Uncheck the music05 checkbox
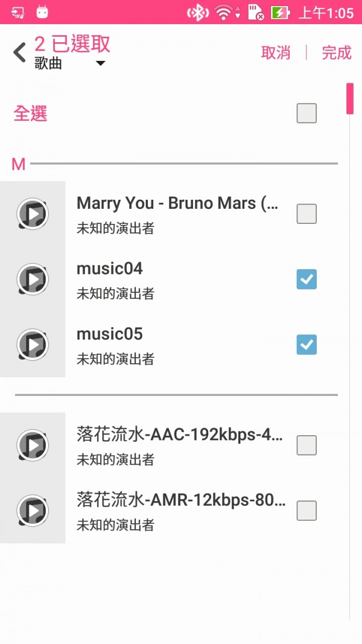This screenshot has width=362, height=644. point(306,345)
